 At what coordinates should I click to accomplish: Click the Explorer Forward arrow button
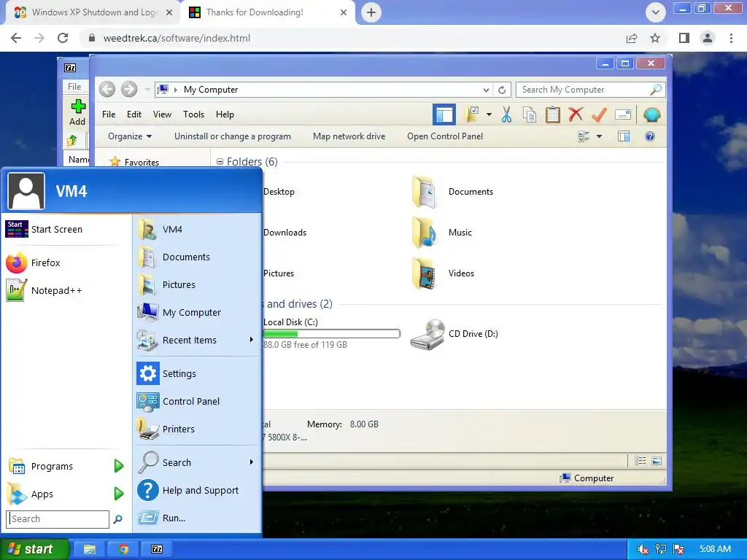[x=128, y=89]
